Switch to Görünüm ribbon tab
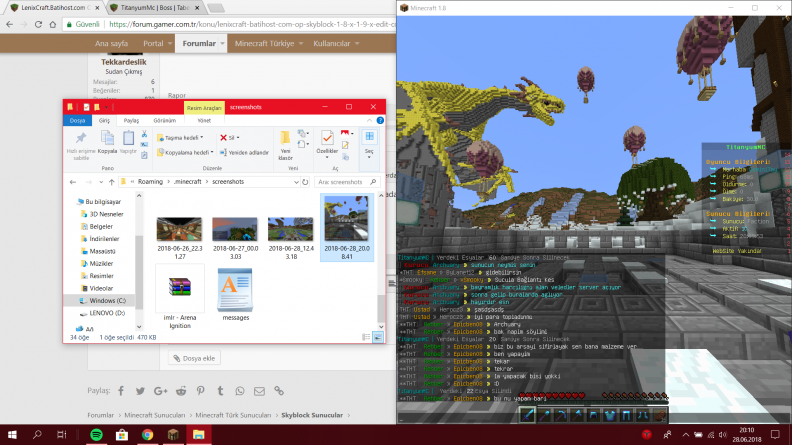The height and width of the screenshot is (445, 792). click(x=165, y=120)
